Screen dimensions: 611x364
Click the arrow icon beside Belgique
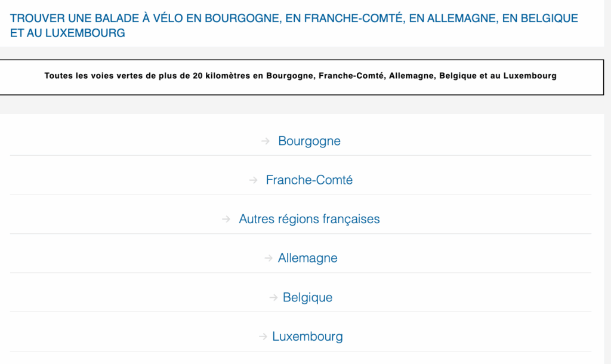pos(273,298)
